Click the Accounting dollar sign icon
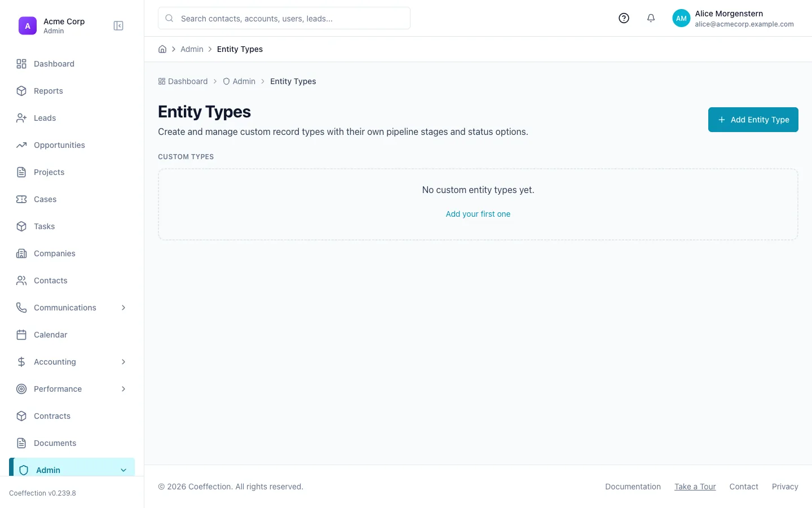812x508 pixels. click(x=21, y=362)
